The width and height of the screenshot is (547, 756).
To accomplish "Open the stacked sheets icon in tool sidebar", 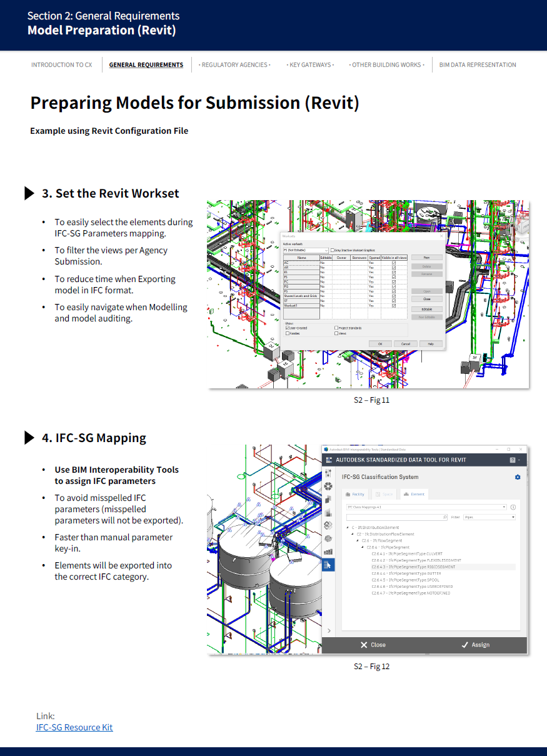I will 328,500.
